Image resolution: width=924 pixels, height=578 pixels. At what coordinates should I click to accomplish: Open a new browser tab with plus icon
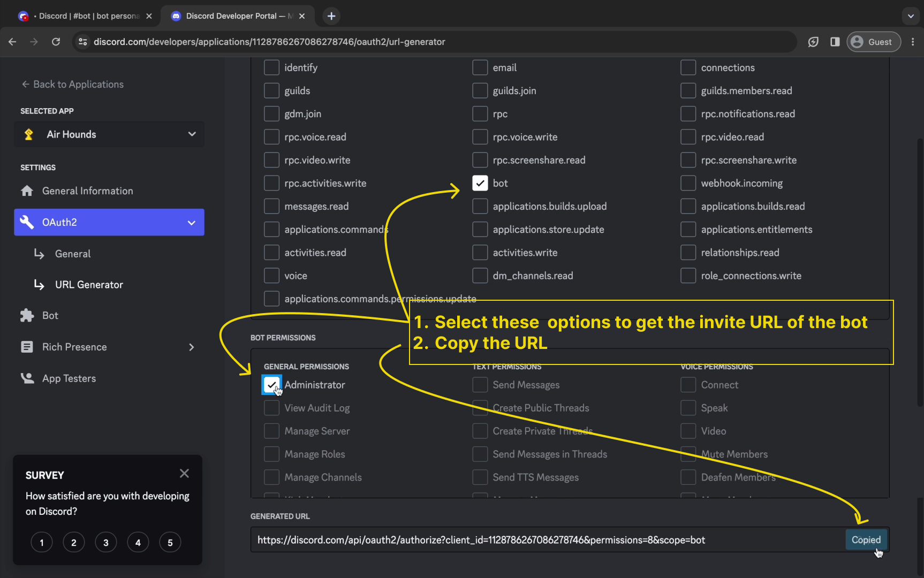click(331, 16)
